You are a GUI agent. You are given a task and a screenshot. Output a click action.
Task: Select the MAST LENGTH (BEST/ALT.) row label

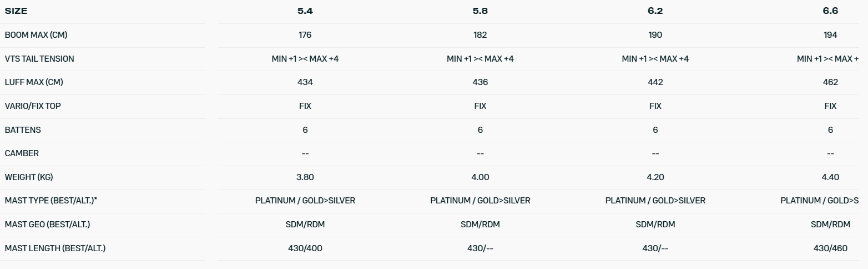click(x=55, y=248)
